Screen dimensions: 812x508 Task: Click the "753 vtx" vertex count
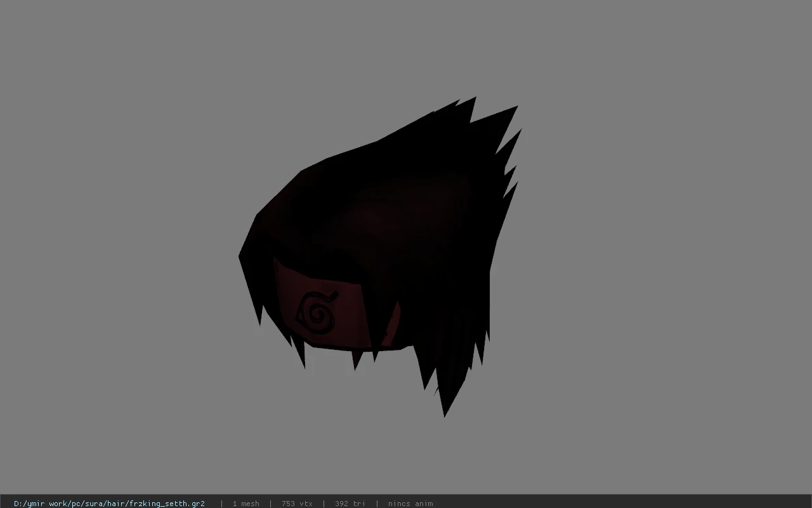point(297,504)
